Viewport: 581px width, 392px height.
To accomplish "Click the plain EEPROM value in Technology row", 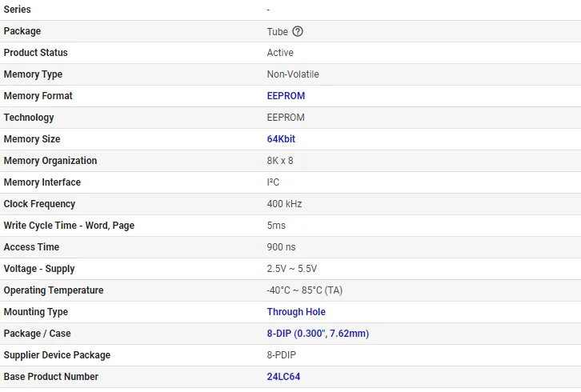I will [286, 118].
